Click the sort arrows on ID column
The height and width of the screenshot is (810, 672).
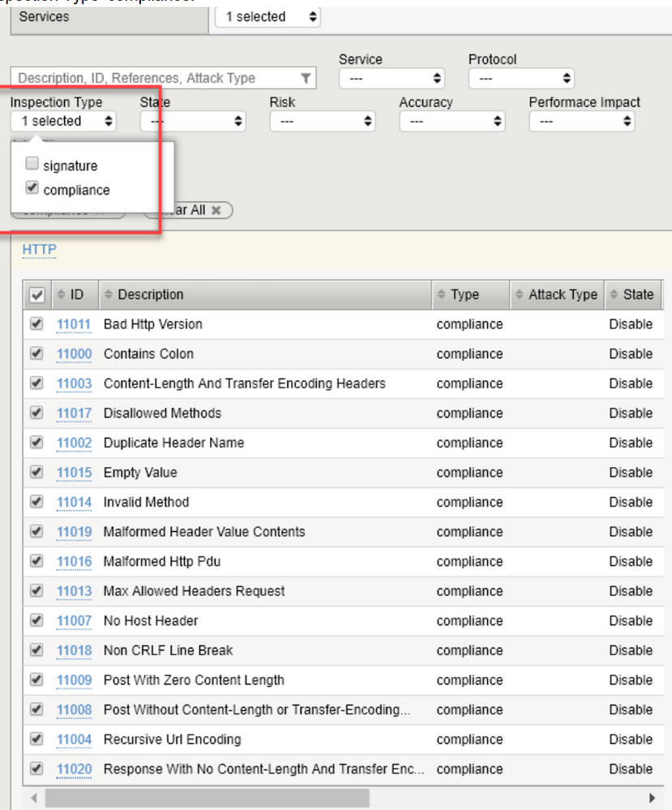tap(61, 295)
